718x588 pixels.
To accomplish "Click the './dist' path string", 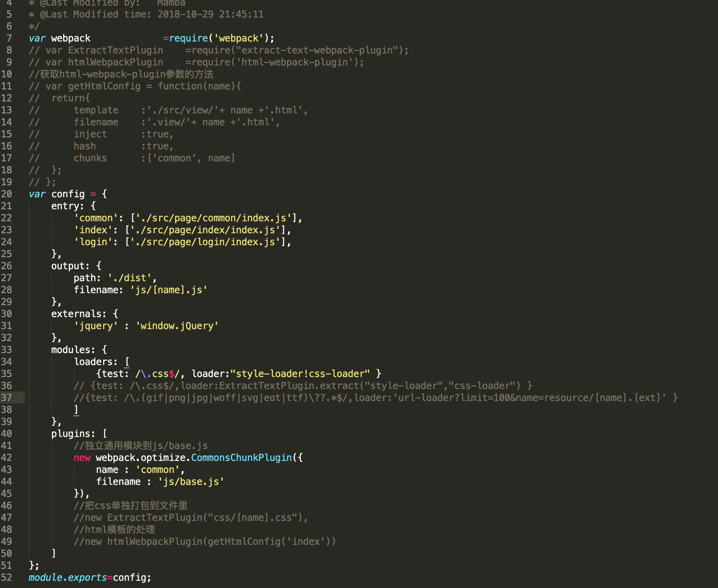I will [130, 278].
